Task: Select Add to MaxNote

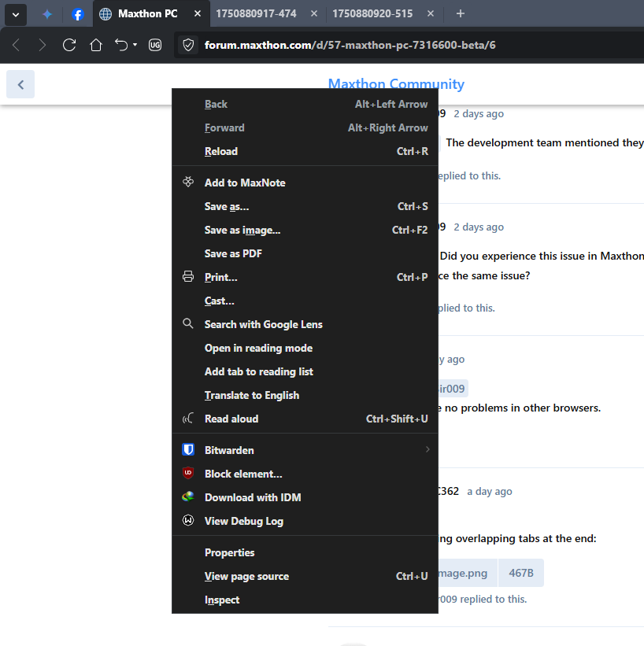Action: point(305,183)
